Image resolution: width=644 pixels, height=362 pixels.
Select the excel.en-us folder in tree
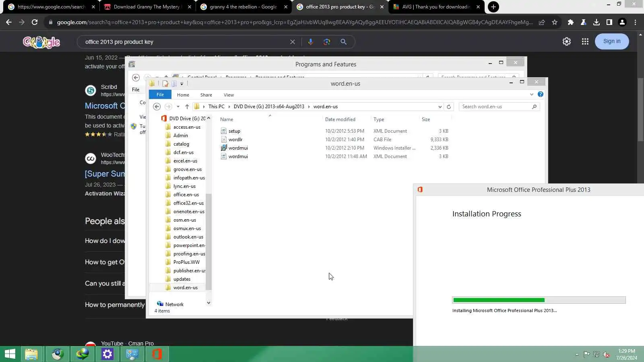coord(185,161)
